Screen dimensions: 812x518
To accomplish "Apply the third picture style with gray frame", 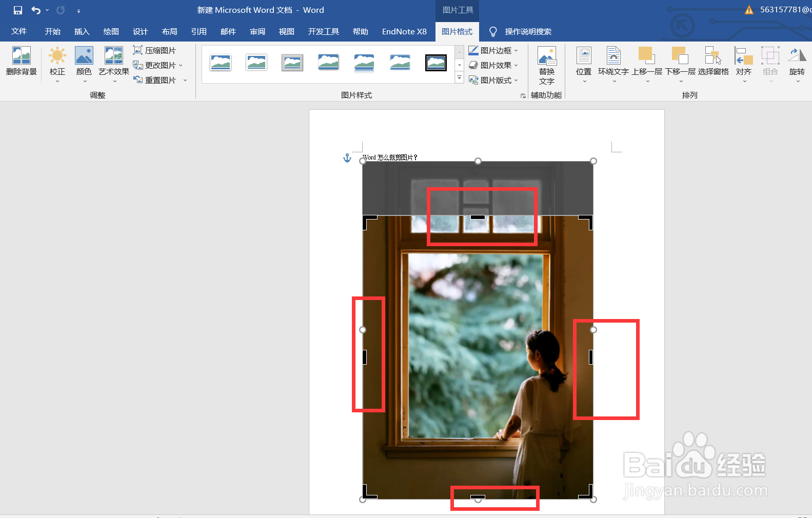I will (292, 63).
